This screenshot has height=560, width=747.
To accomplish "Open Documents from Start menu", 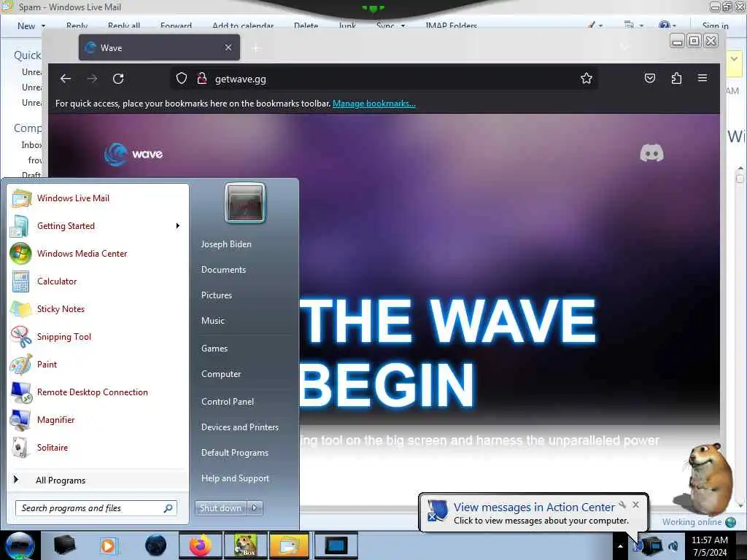I will pos(223,270).
